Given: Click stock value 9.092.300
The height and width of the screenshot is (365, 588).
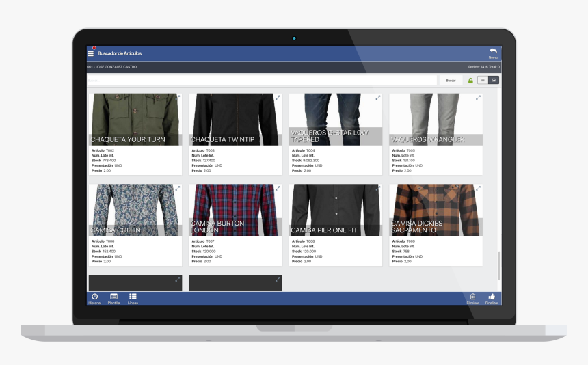Looking at the screenshot, I should point(311,161).
